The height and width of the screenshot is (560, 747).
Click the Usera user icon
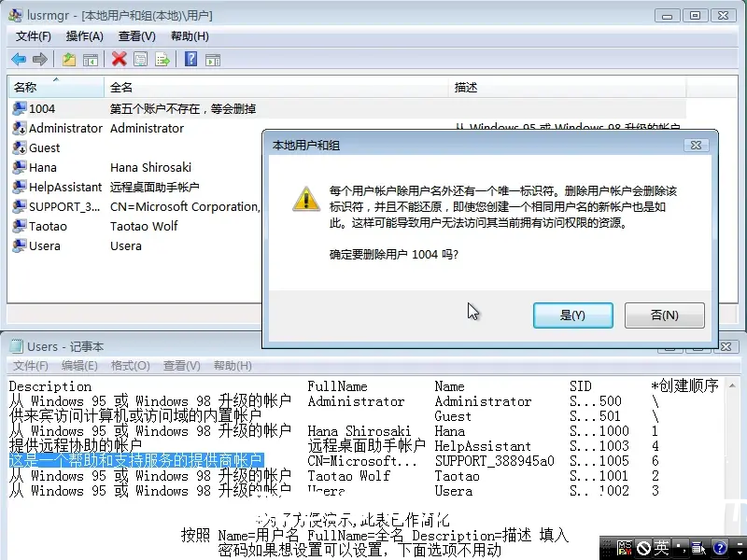(20, 245)
